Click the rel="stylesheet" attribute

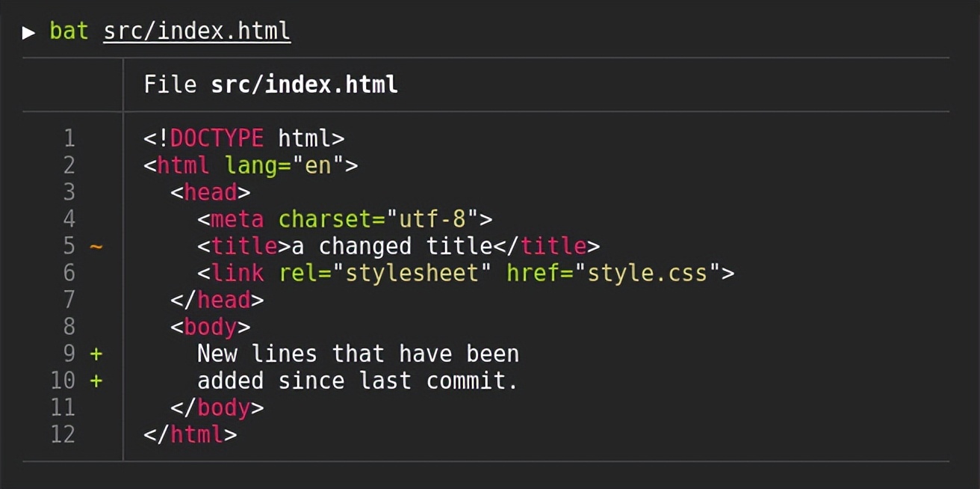pos(385,273)
